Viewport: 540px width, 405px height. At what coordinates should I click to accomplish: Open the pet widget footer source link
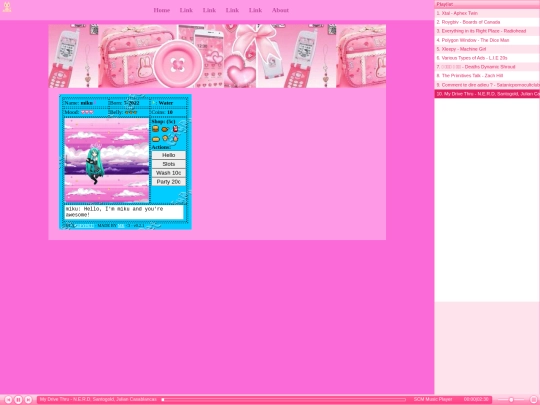click(84, 226)
